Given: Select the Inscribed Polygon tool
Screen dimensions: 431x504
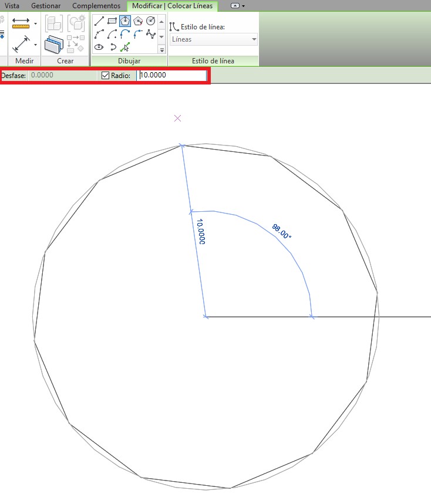Looking at the screenshot, I should point(125,21).
